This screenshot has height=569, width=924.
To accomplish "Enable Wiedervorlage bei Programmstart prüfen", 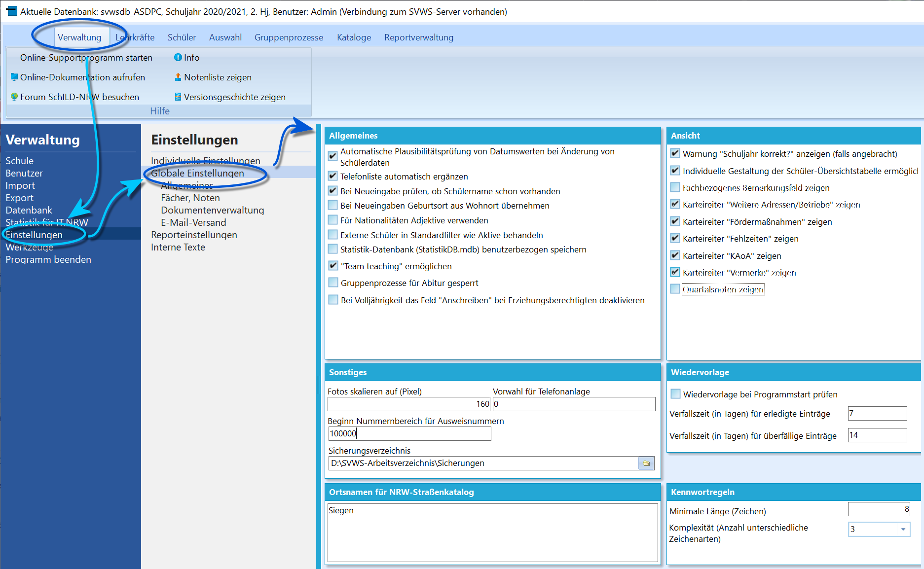I will click(675, 394).
